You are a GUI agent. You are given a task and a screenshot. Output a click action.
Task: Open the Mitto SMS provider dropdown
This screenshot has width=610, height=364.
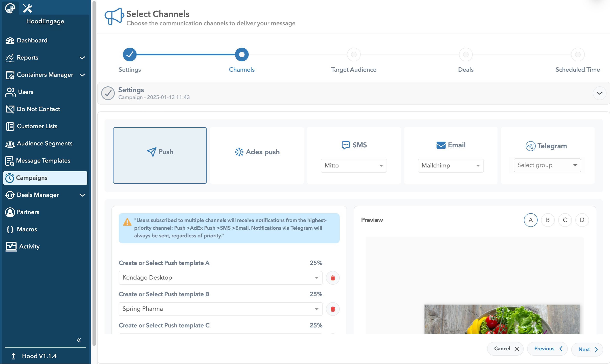point(354,166)
